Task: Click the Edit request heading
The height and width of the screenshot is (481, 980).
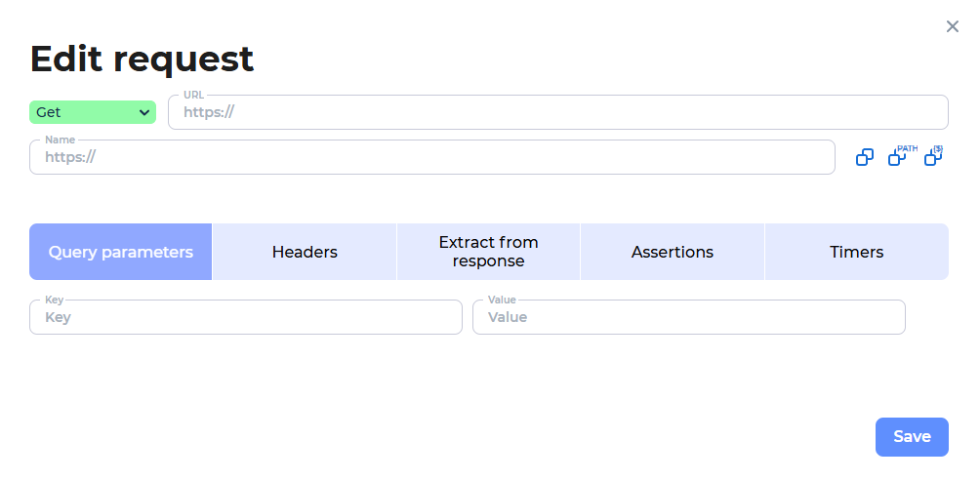Action: [143, 60]
